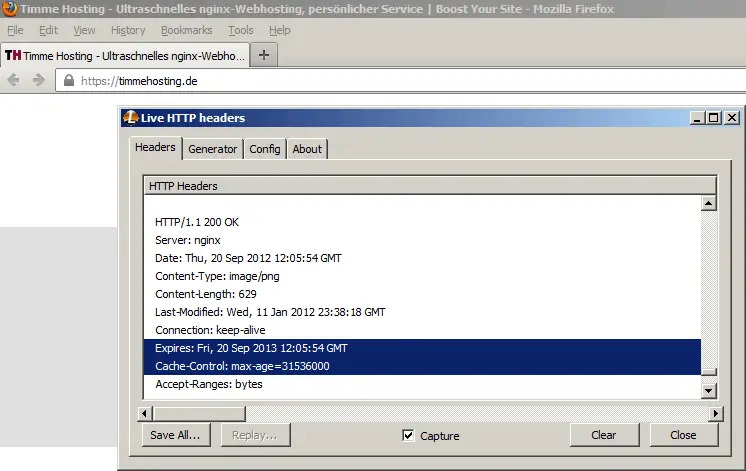Click the HTTP Headers column header
Screen dimensions: 746x471
coord(430,186)
